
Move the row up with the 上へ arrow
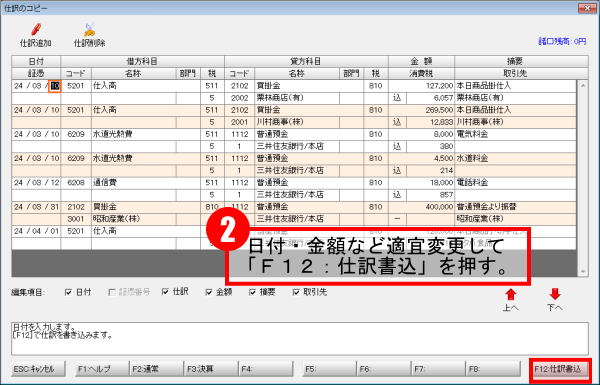[510, 294]
